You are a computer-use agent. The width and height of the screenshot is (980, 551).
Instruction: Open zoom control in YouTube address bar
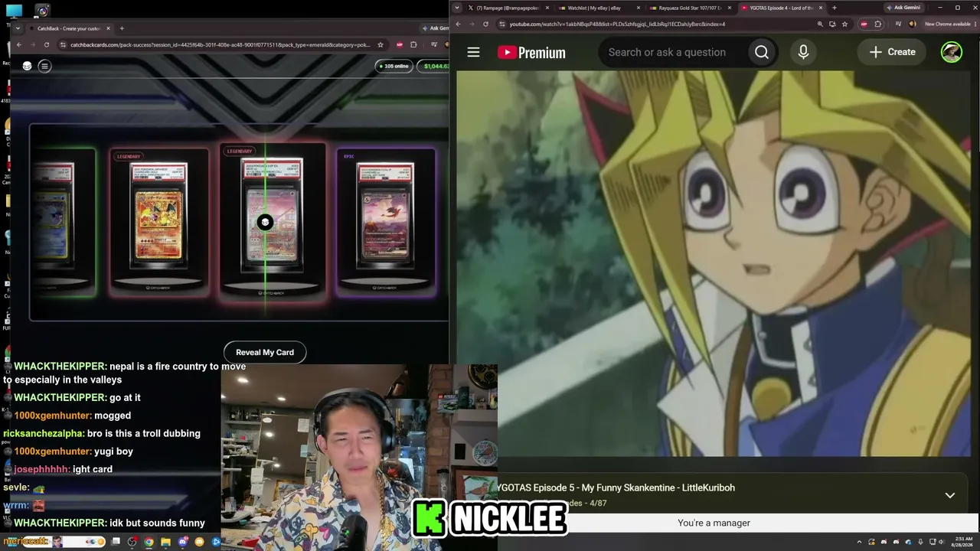[x=820, y=24]
